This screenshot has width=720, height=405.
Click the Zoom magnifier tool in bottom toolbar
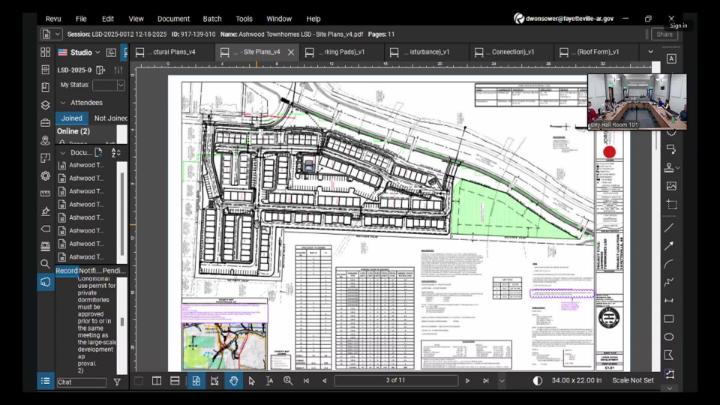point(288,381)
